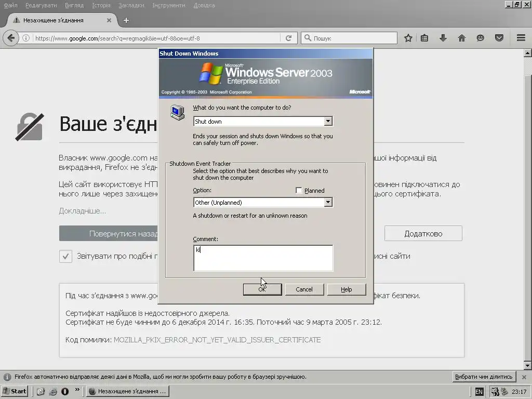Tick the Planned checkbox
The width and height of the screenshot is (532, 399).
(299, 190)
